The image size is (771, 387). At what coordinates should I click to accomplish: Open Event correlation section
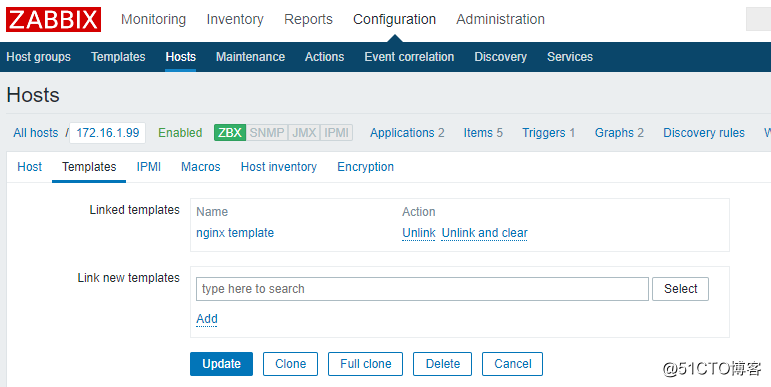(409, 57)
